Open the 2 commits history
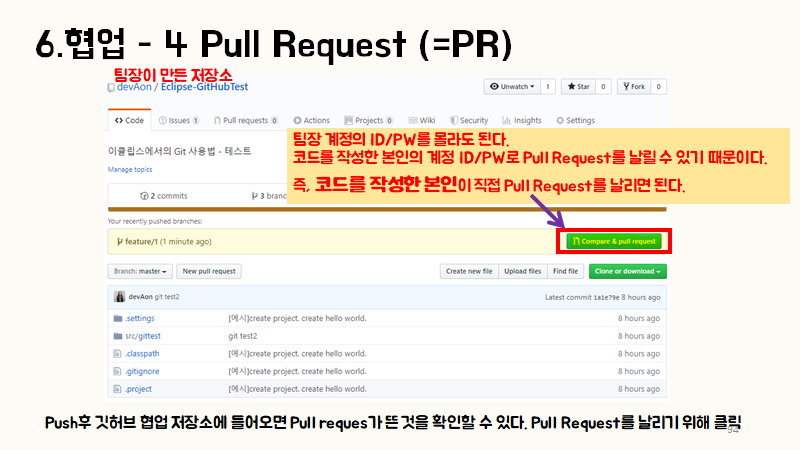 (164, 196)
